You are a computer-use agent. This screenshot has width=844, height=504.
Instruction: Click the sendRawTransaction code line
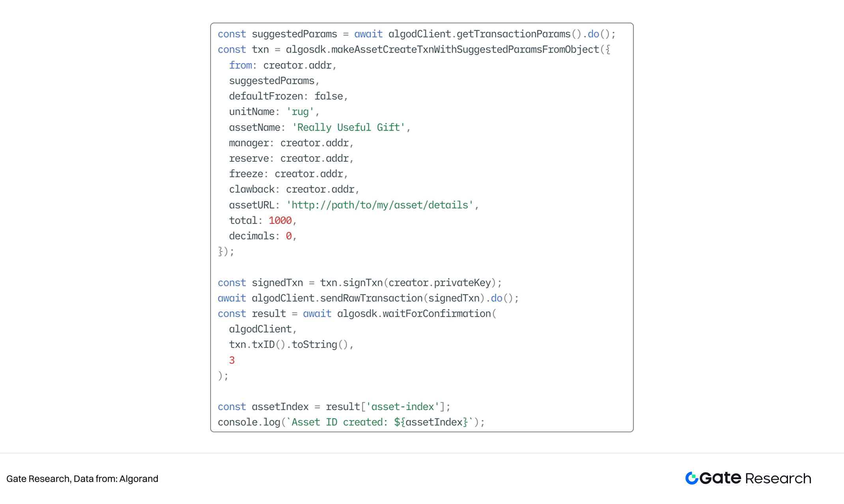(x=368, y=298)
